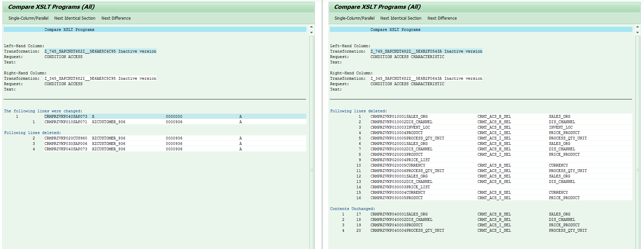This screenshot has width=644, height=249.
Task: Click scroll down arrow in left comparison panel
Action: tap(311, 33)
